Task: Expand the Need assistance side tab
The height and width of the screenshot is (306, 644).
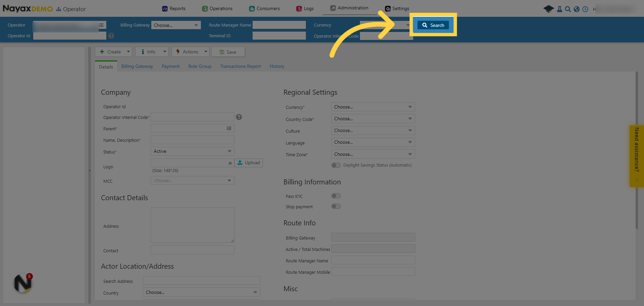Action: pos(637,156)
